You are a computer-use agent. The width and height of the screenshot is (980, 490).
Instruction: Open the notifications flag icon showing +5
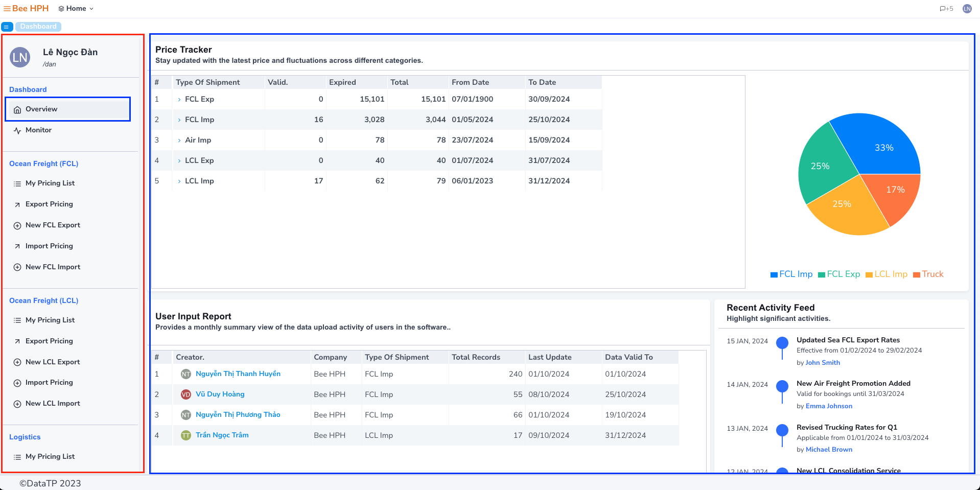946,9
